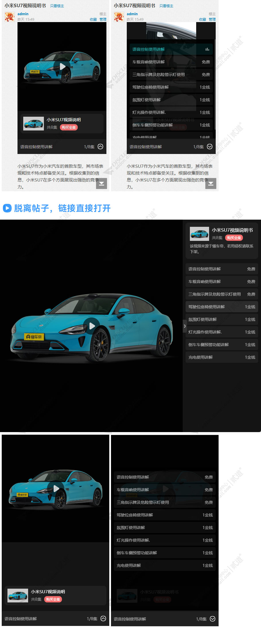Click the 小米SU7视频说明书 series title in the desktop sidebar
This screenshot has width=261, height=644.
(232, 230)
